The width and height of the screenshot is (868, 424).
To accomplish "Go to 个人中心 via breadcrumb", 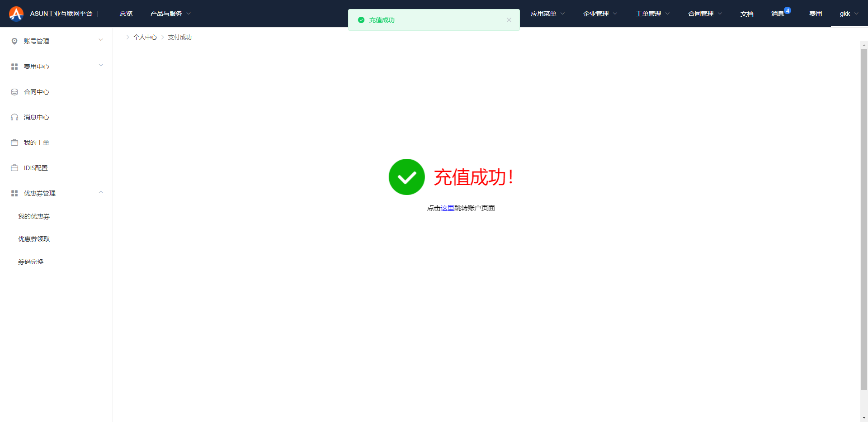I will point(145,37).
